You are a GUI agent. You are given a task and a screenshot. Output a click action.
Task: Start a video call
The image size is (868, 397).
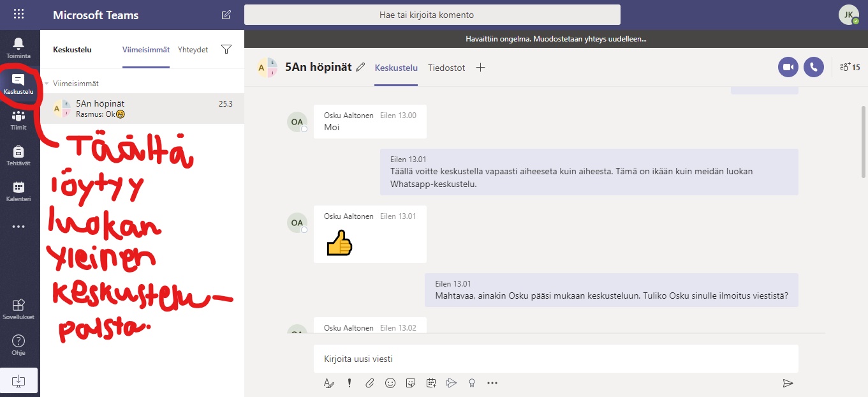coord(788,67)
